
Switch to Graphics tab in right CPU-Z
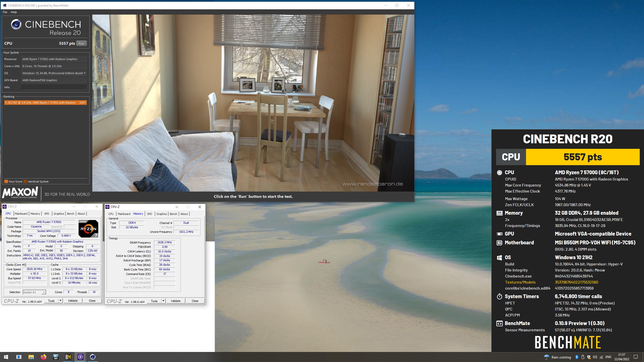(x=162, y=214)
